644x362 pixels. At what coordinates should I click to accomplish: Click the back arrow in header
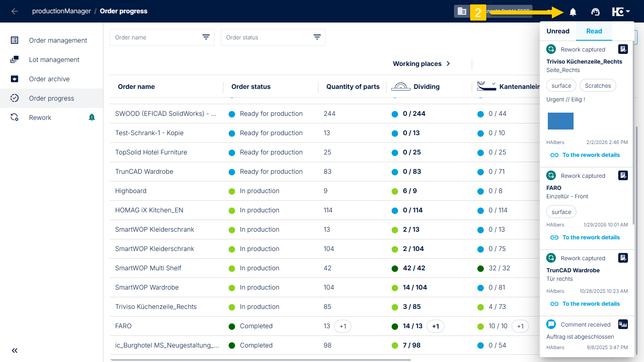click(14, 11)
